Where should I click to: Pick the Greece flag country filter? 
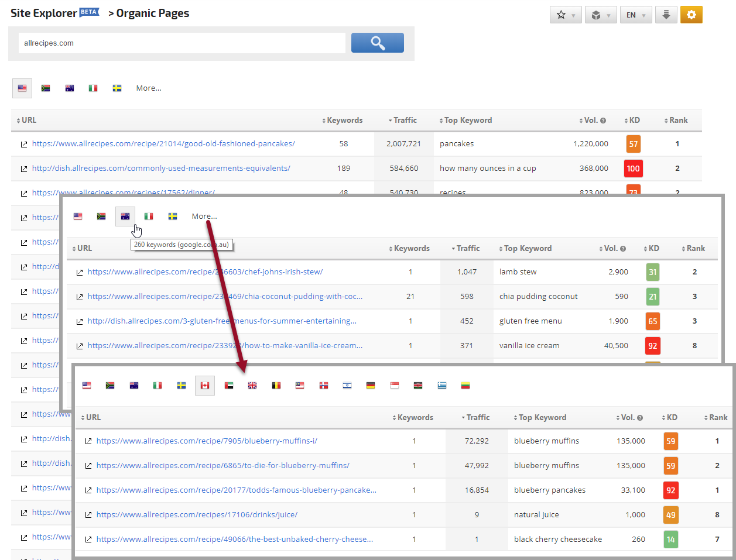pyautogui.click(x=442, y=386)
